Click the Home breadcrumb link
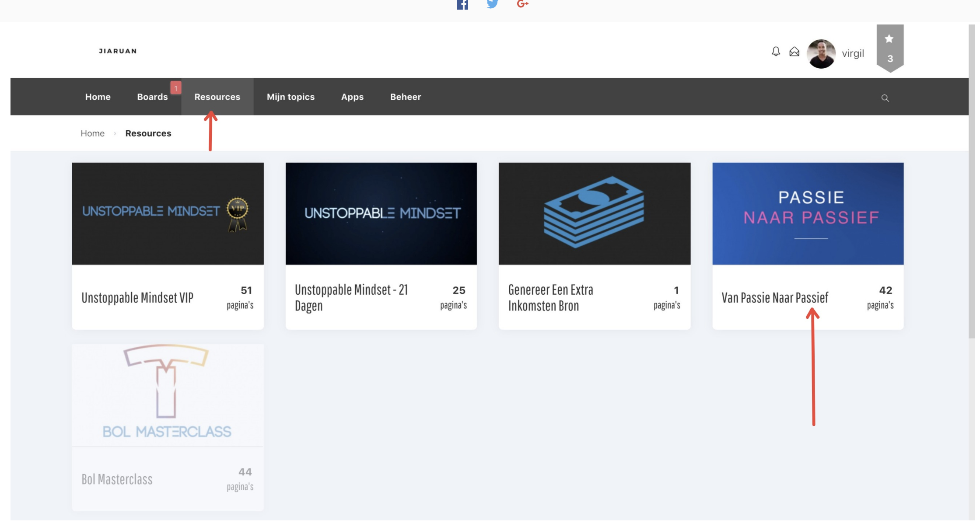This screenshot has width=980, height=523. (92, 133)
